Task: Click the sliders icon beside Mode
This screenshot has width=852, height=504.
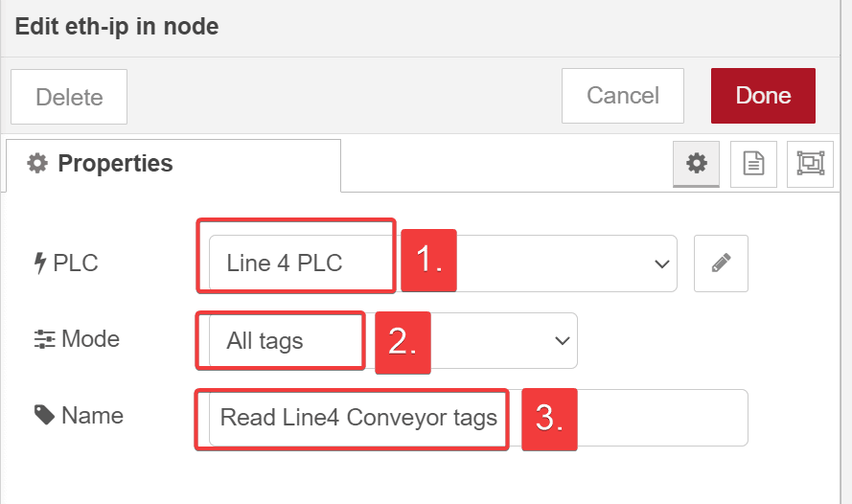Action: (44, 339)
